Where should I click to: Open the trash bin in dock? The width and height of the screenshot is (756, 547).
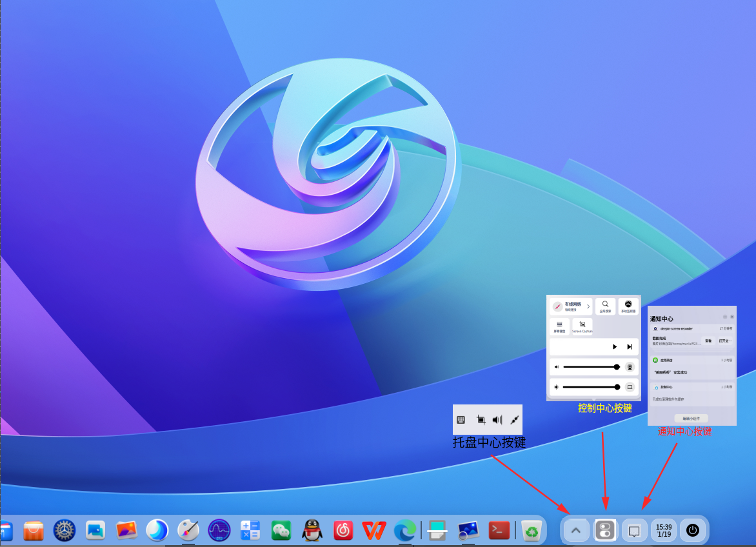click(532, 530)
